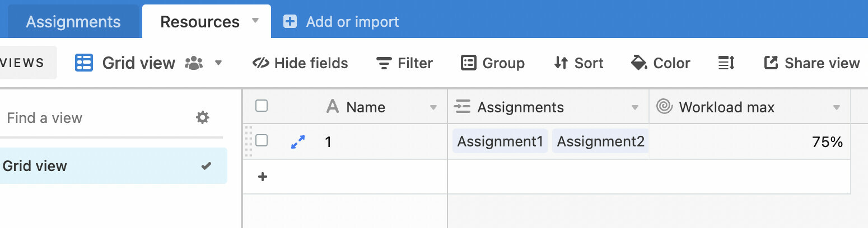Toggle the select-all header checkbox

(262, 106)
